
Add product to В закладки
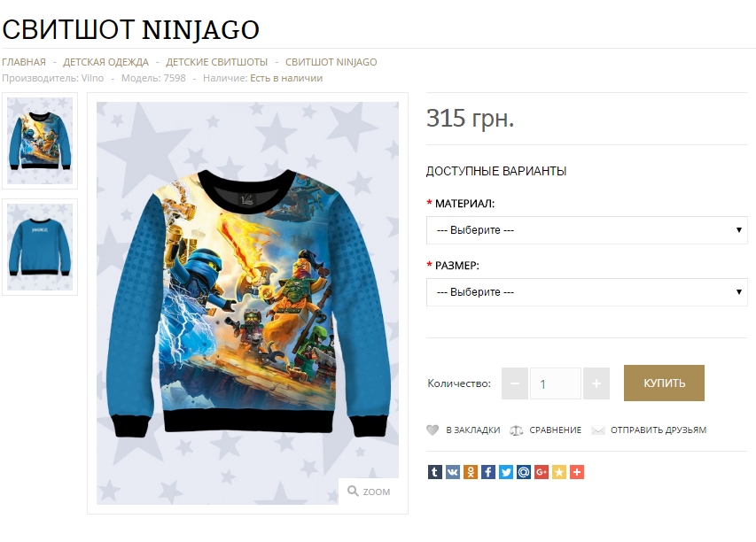464,430
